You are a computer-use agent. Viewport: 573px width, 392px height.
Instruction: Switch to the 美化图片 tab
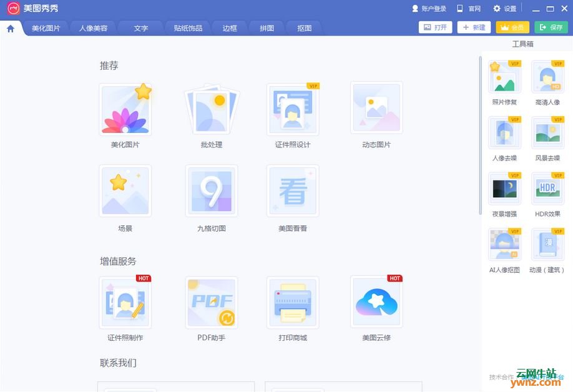coord(46,28)
